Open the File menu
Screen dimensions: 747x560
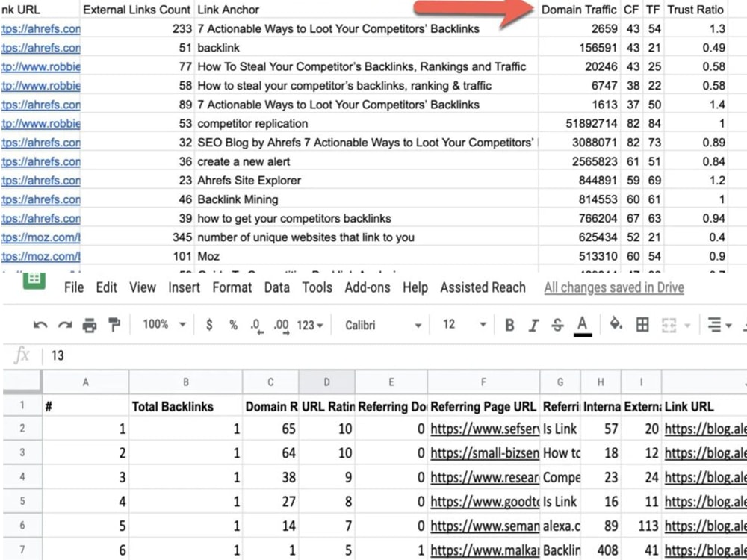74,287
